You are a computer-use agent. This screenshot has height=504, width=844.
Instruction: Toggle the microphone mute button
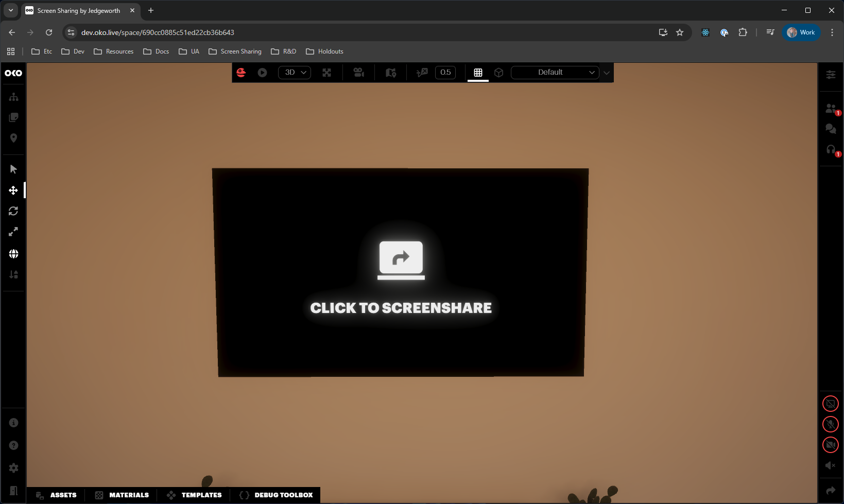click(830, 424)
